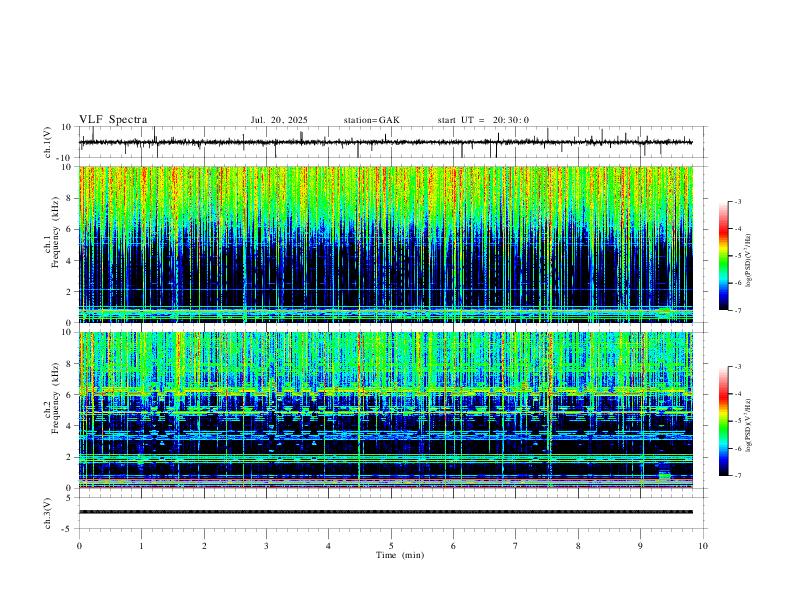Image resolution: width=792 pixels, height=612 pixels.
Task: Click the log(PSD) label beside ch.1 colorbar
Action: [x=748, y=261]
